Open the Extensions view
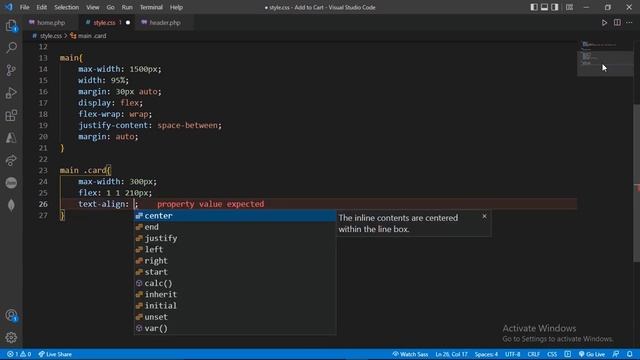This screenshot has height=360, width=640. click(x=11, y=116)
